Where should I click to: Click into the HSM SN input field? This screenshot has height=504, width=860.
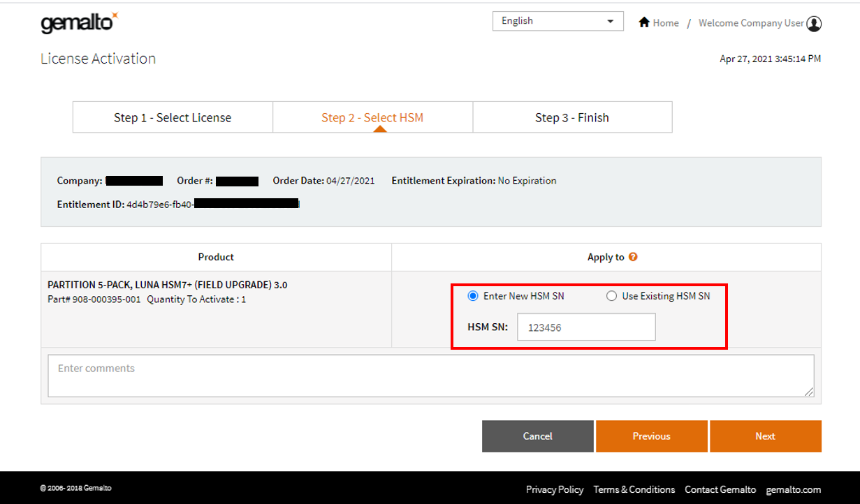[586, 327]
